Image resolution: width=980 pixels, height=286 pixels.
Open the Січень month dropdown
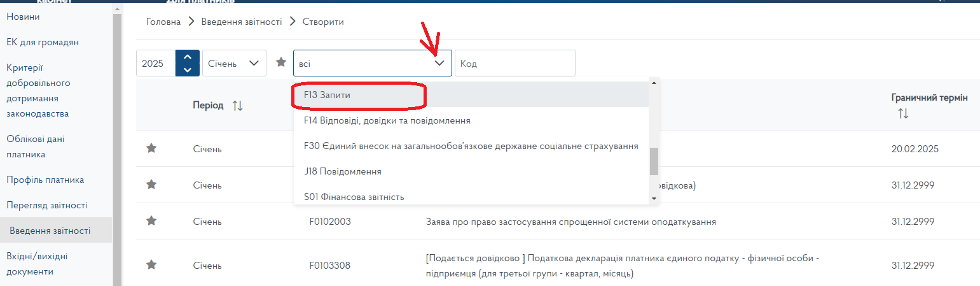234,63
